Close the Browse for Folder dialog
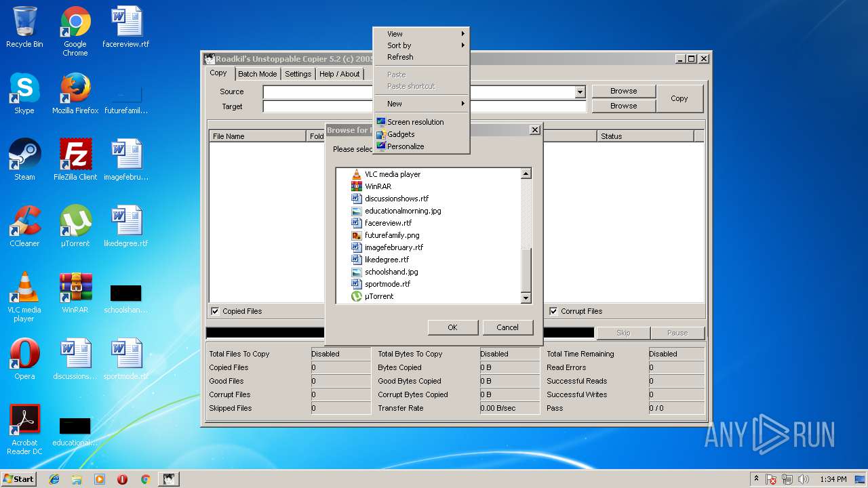868x488 pixels. pyautogui.click(x=534, y=129)
